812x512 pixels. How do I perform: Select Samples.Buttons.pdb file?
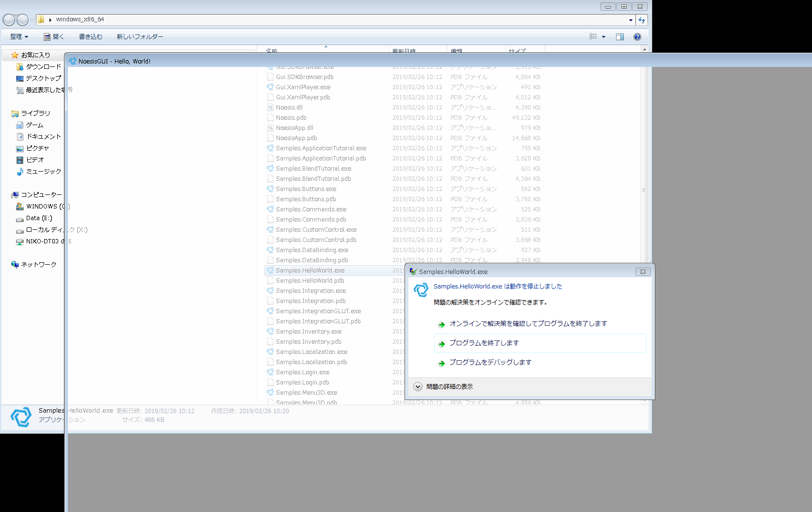tap(306, 199)
